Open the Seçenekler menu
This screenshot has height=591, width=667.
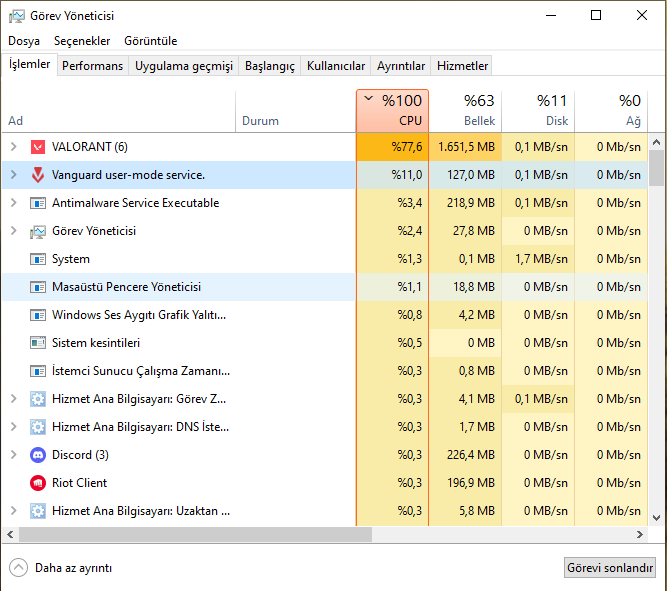(82, 41)
